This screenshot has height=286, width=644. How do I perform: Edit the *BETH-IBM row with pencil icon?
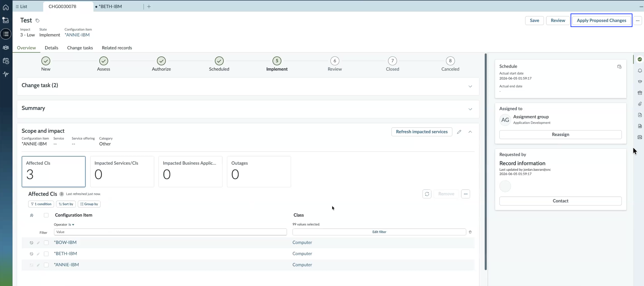click(38, 254)
